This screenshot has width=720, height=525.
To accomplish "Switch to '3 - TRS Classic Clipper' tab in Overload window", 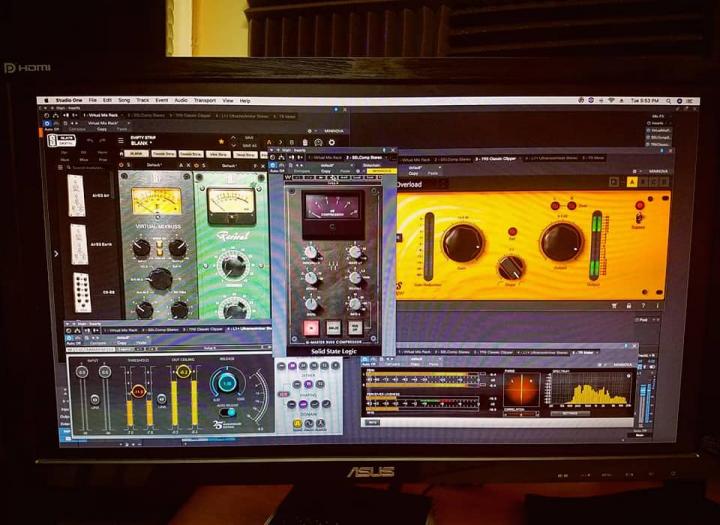I will point(496,158).
